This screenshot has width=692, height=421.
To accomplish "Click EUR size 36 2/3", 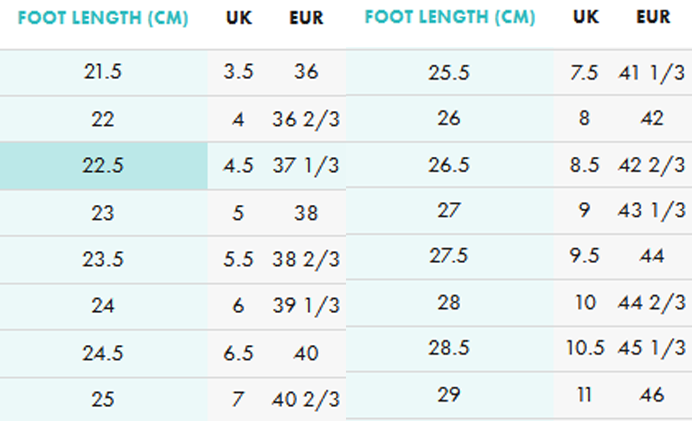I will point(306,119).
